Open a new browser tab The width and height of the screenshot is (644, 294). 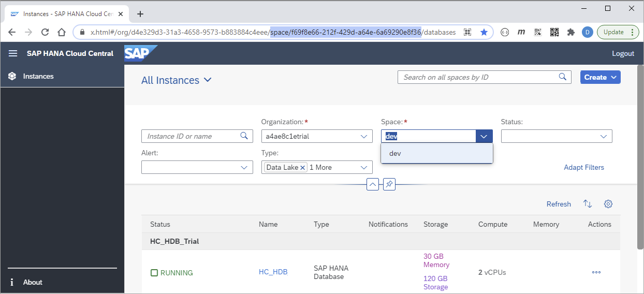(140, 14)
